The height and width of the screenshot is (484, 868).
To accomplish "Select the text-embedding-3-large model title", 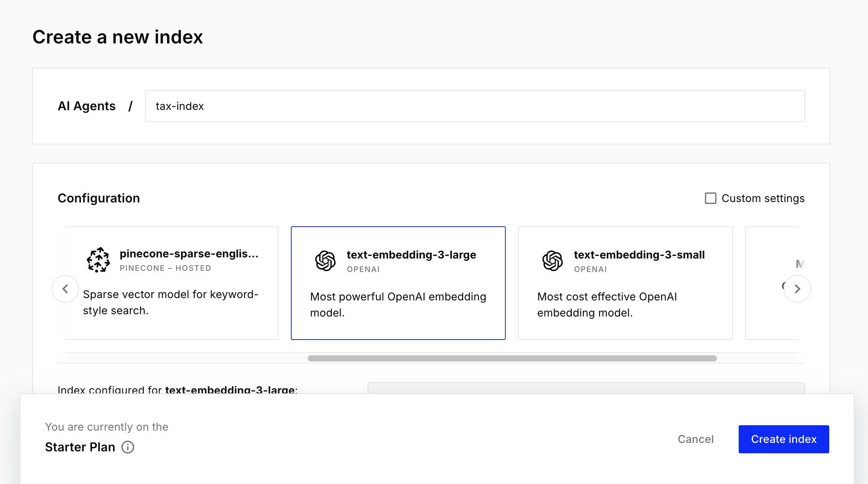I will click(x=411, y=255).
